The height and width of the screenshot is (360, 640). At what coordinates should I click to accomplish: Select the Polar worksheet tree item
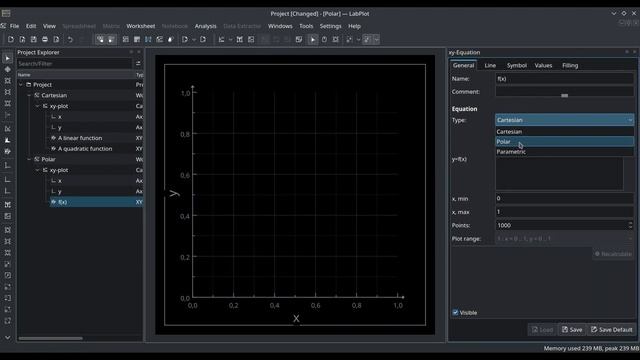(x=48, y=159)
